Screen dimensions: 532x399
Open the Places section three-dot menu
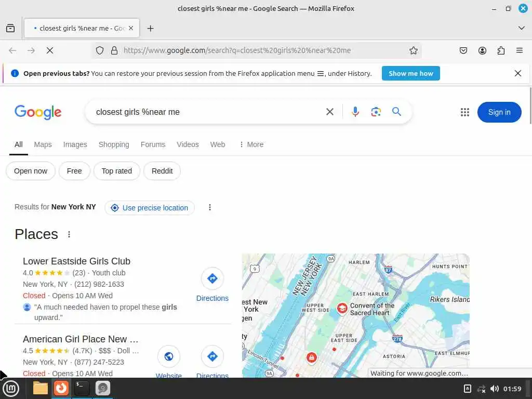click(x=69, y=234)
